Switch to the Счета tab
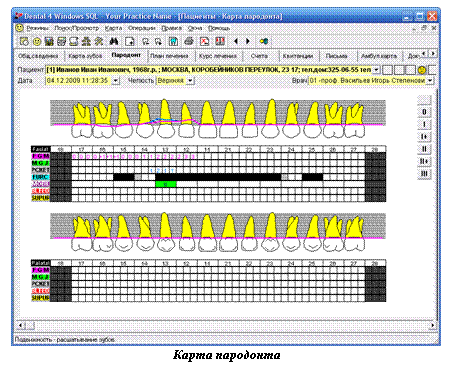 (259, 56)
